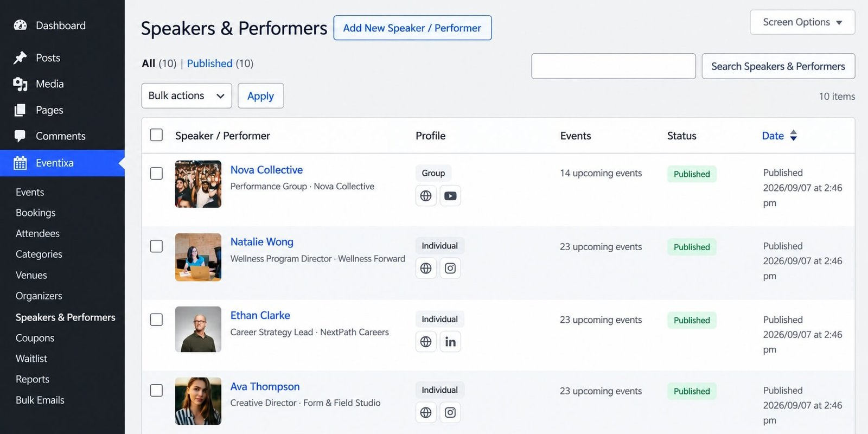Open the Natalie Wong speaker link
Screen dimensions: 868x434
pos(262,242)
